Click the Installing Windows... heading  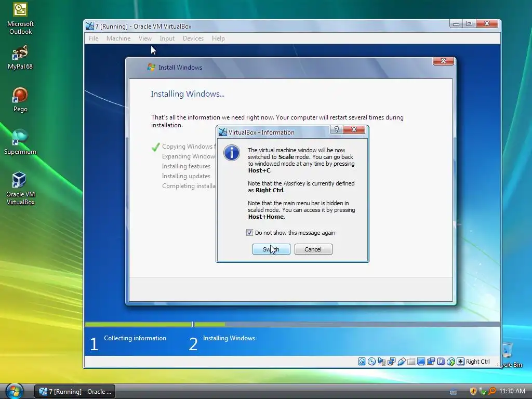click(188, 94)
